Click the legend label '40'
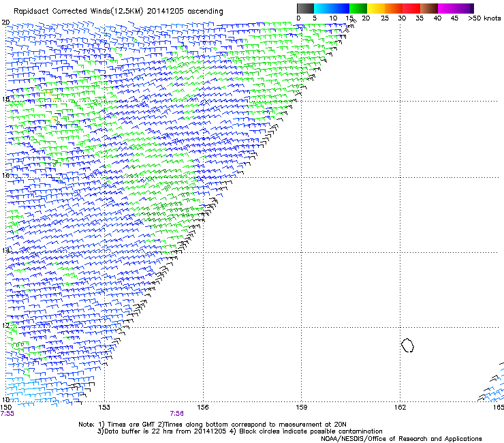This screenshot has height=443, width=504. click(x=437, y=18)
